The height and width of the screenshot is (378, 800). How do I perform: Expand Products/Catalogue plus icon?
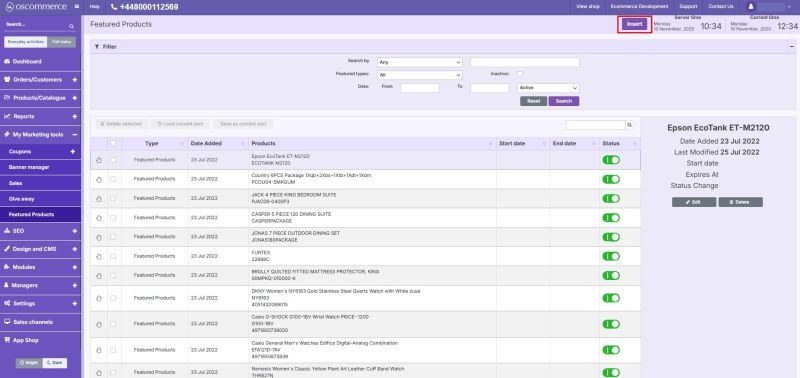(x=74, y=98)
